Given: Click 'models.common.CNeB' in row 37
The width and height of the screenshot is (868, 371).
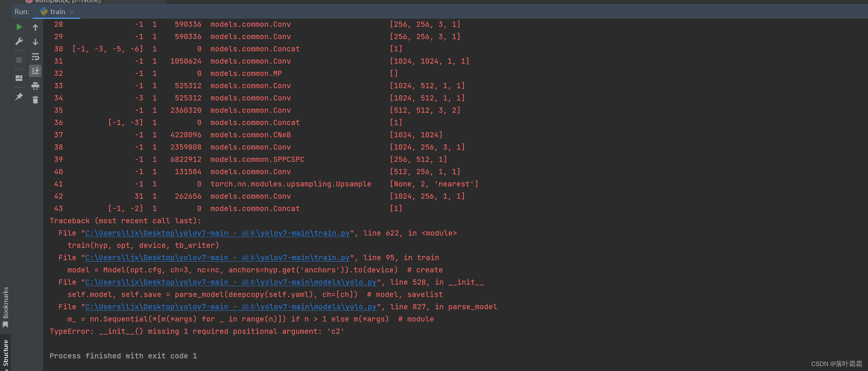Looking at the screenshot, I should pos(251,135).
